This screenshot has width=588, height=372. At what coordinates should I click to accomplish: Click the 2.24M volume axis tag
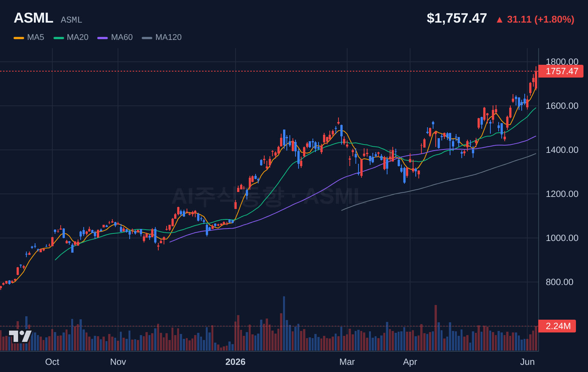(557, 326)
